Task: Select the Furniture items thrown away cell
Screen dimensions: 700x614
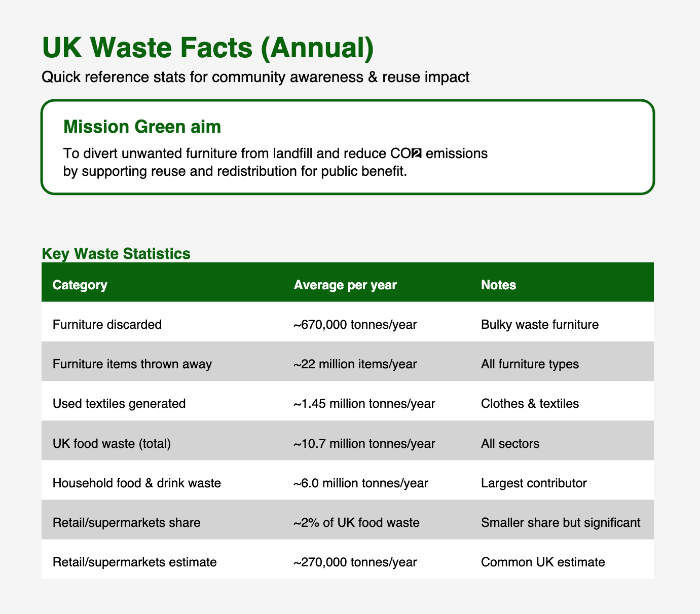Action: tap(132, 364)
